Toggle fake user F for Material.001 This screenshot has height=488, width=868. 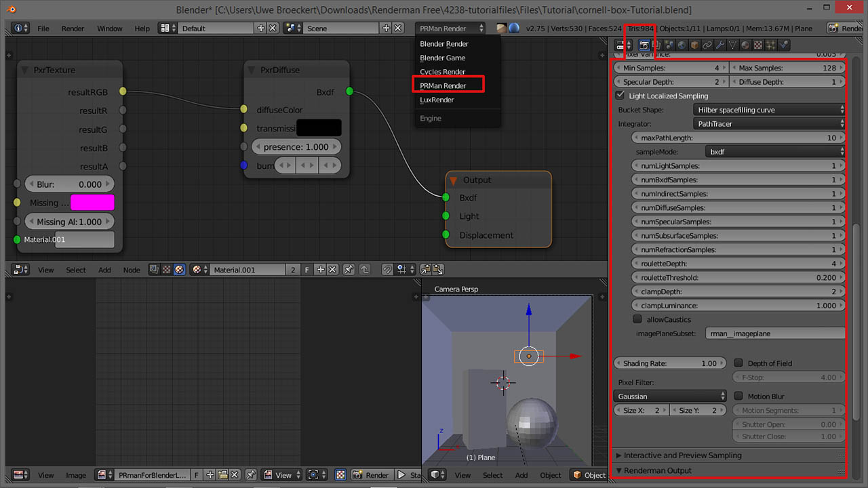click(307, 270)
